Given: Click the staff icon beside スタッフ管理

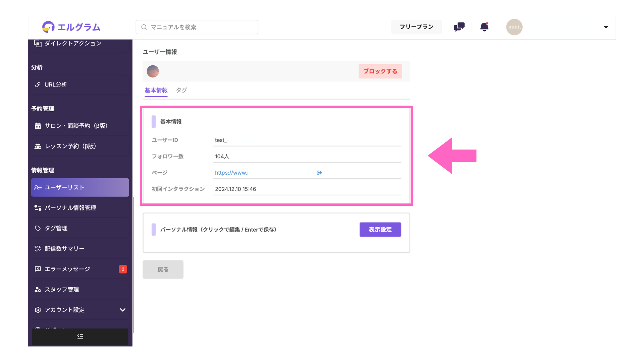Looking at the screenshot, I should (x=38, y=290).
